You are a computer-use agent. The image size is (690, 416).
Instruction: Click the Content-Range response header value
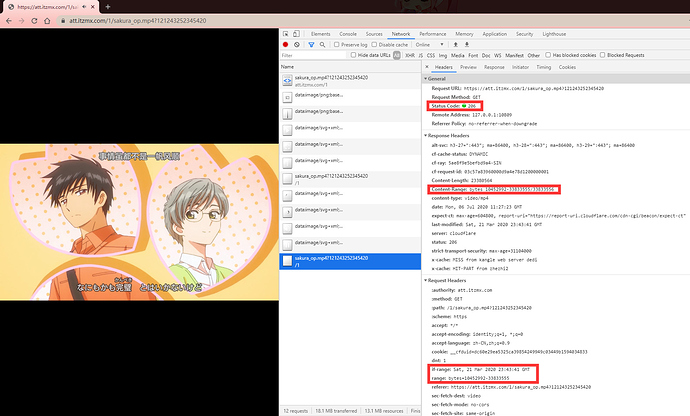[x=511, y=189]
